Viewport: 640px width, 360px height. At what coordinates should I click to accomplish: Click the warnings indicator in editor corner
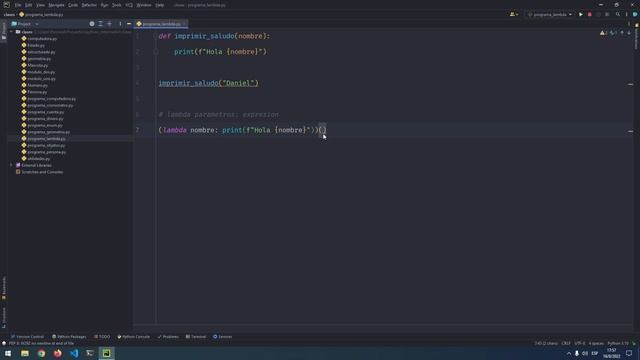[x=603, y=33]
